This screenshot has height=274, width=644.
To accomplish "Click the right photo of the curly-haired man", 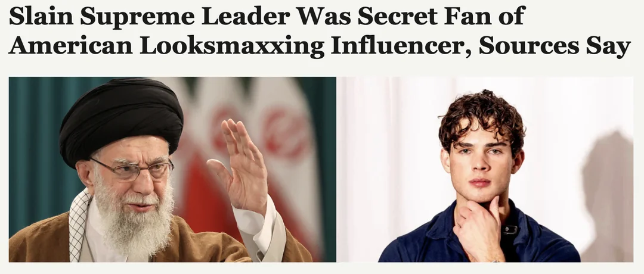I will (485, 169).
